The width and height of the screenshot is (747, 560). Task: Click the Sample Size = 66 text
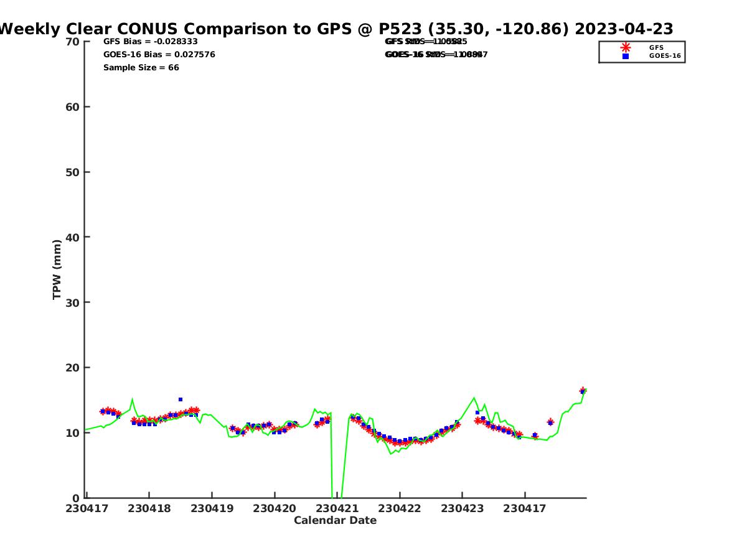[x=141, y=67]
